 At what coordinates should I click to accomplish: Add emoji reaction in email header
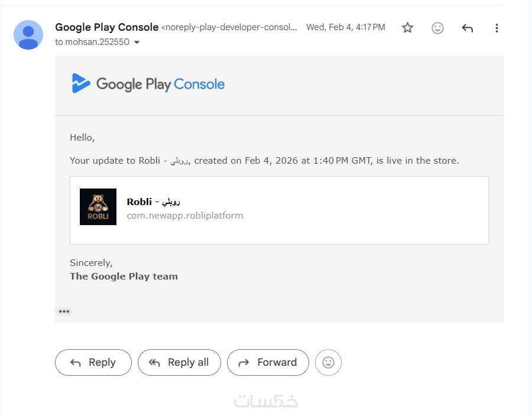point(437,28)
